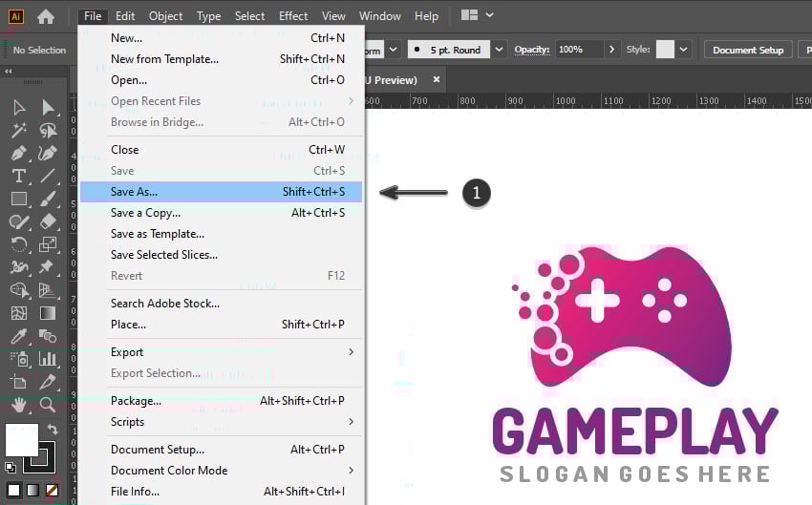
Task: Choose the Rectangle tool
Action: (18, 199)
